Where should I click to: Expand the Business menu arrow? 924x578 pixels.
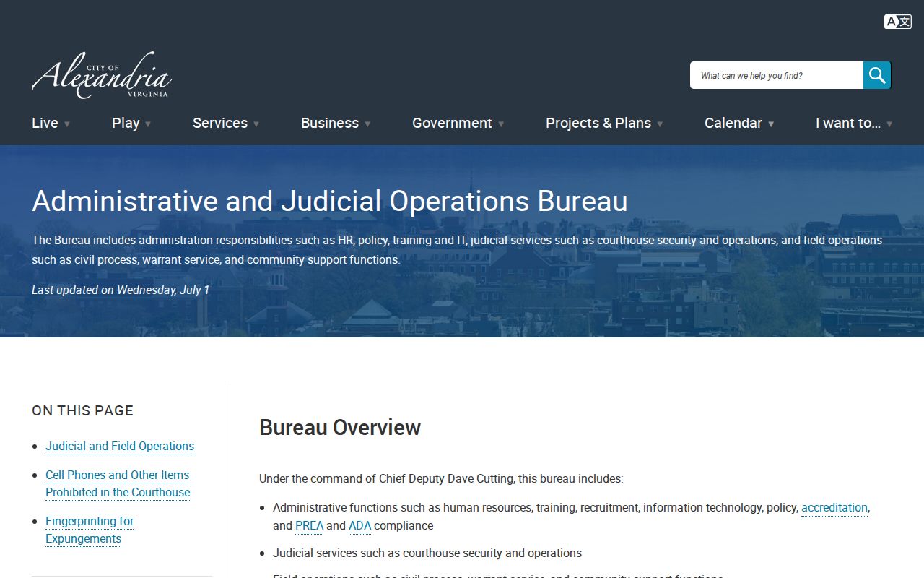367,124
